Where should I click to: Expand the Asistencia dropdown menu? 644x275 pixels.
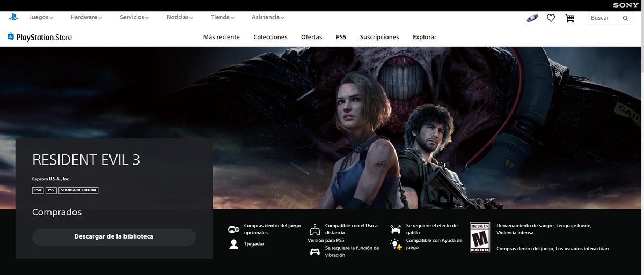point(268,17)
